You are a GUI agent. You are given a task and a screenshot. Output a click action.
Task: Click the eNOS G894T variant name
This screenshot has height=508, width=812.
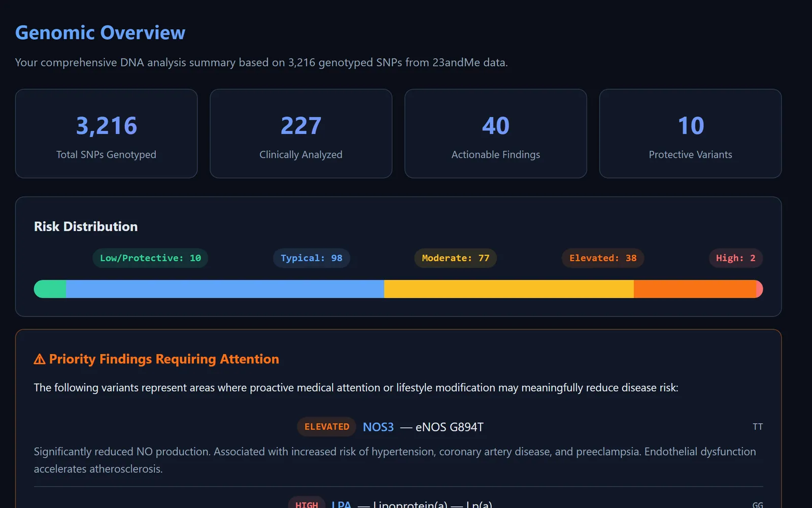pyautogui.click(x=450, y=427)
